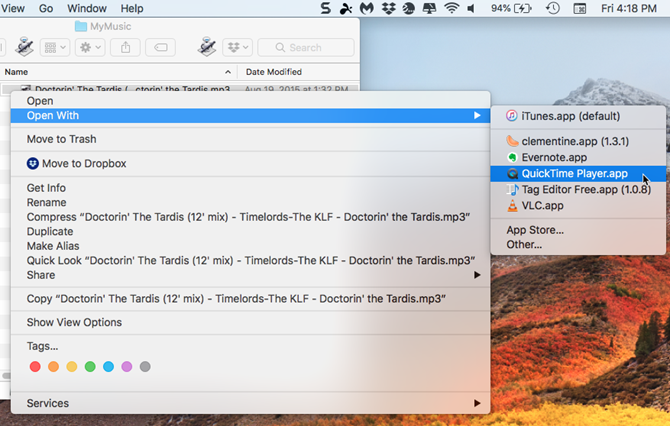This screenshot has height=426, width=670.
Task: Sort by the Date Modified column header
Action: (x=274, y=72)
